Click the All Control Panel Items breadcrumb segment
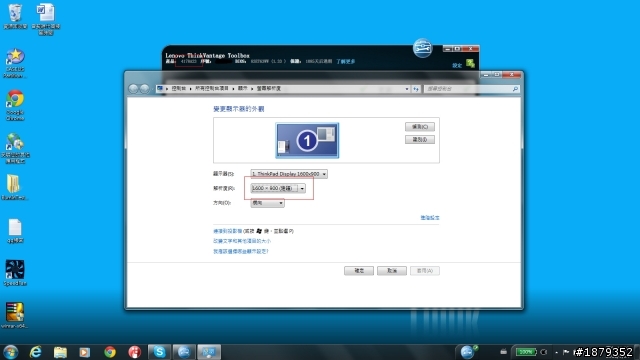 (x=211, y=89)
